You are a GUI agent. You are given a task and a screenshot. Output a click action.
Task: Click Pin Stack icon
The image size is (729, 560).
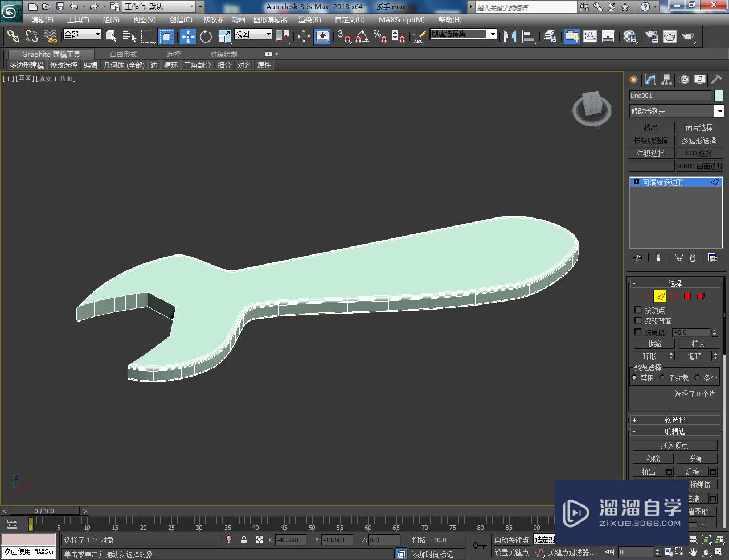point(638,258)
